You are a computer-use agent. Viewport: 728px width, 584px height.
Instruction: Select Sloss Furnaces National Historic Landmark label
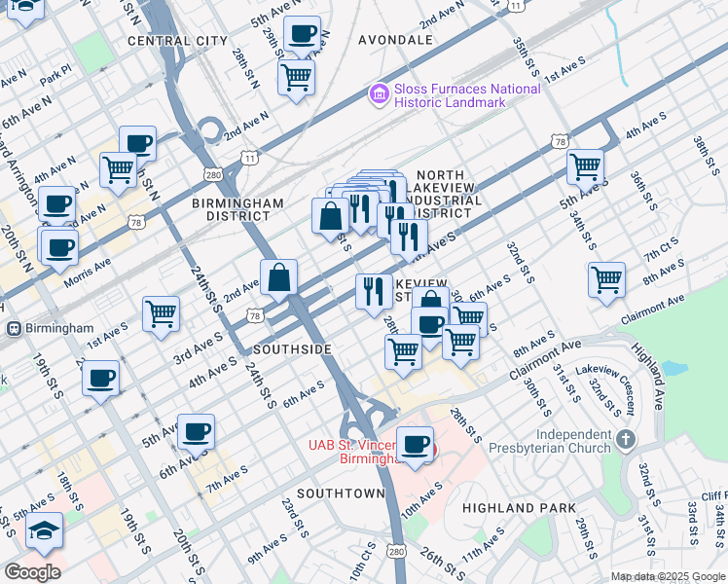coord(467,95)
